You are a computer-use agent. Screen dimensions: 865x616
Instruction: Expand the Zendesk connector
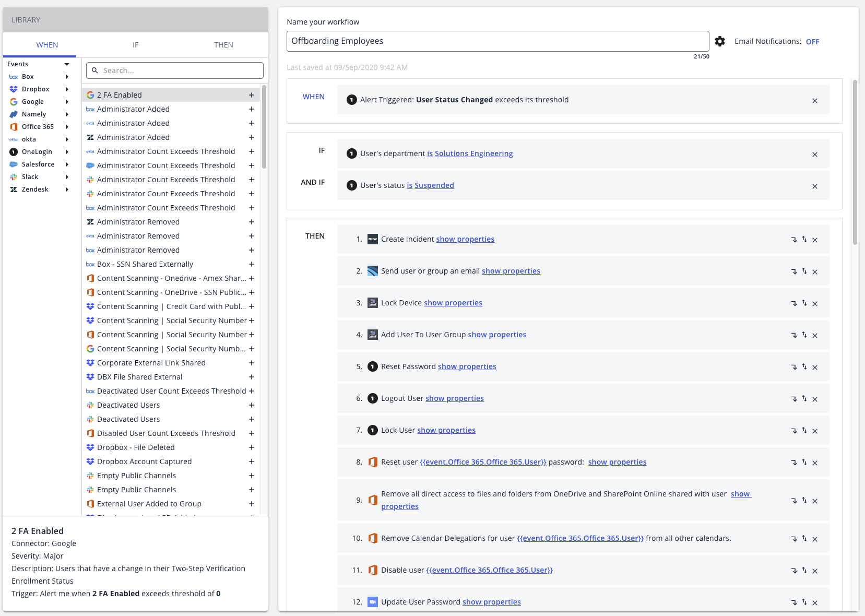pos(67,189)
